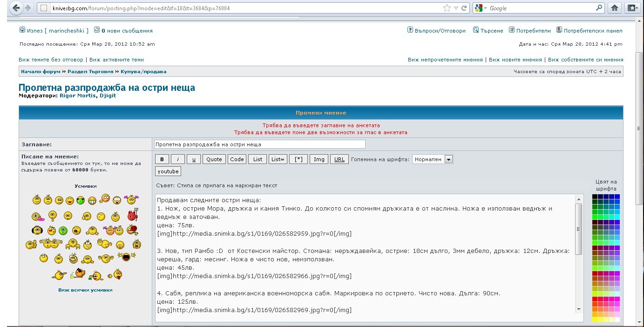The height and width of the screenshot is (327, 644).
Task: Insert the kissing smiley with red lips
Action: (52, 231)
